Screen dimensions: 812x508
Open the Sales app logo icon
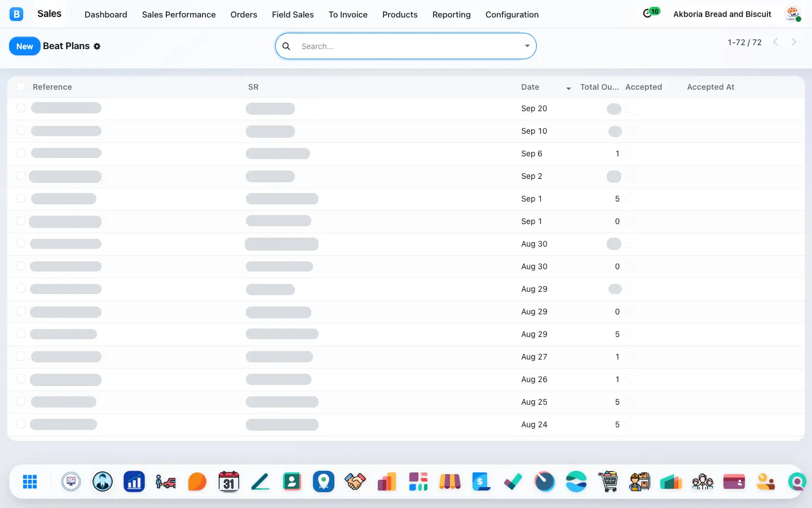click(16, 14)
